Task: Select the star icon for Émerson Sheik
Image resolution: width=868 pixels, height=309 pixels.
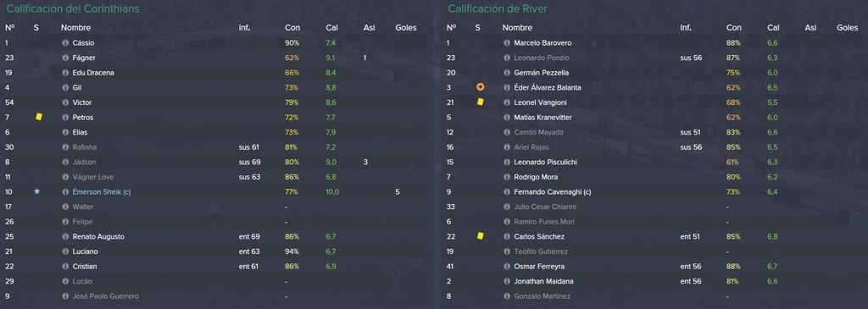Action: 36,191
